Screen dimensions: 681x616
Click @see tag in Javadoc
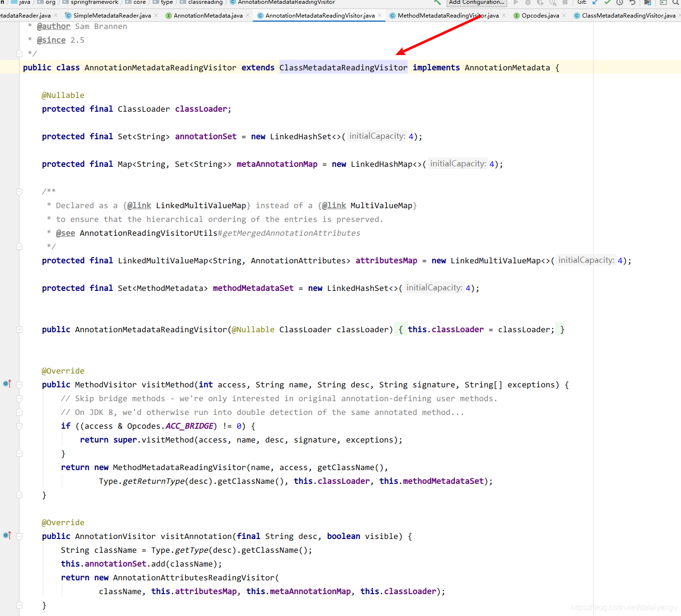click(x=66, y=233)
